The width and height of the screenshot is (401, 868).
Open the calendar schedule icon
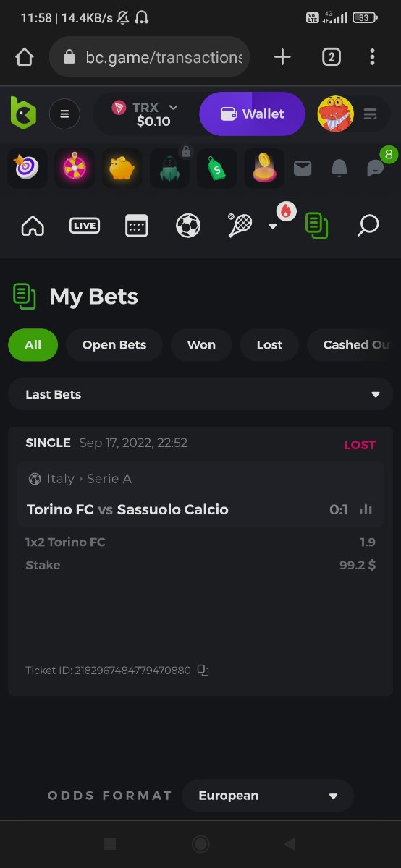click(136, 226)
